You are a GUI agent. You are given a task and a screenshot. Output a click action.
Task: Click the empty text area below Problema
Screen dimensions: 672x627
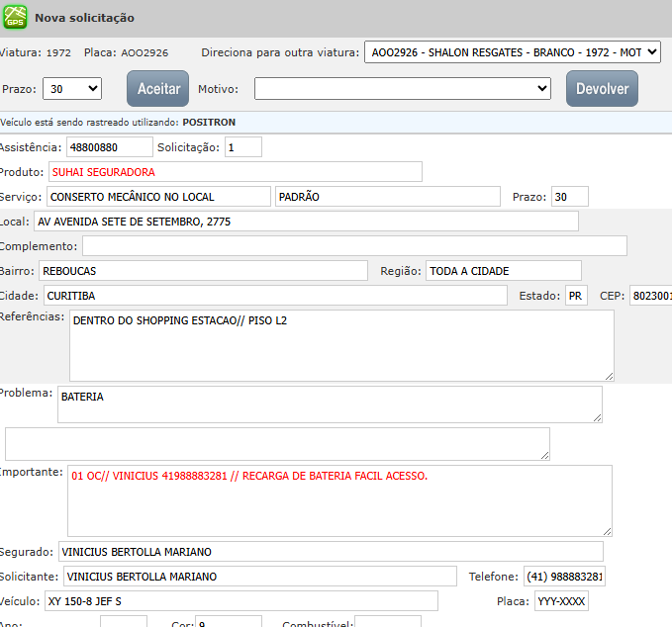[277, 444]
